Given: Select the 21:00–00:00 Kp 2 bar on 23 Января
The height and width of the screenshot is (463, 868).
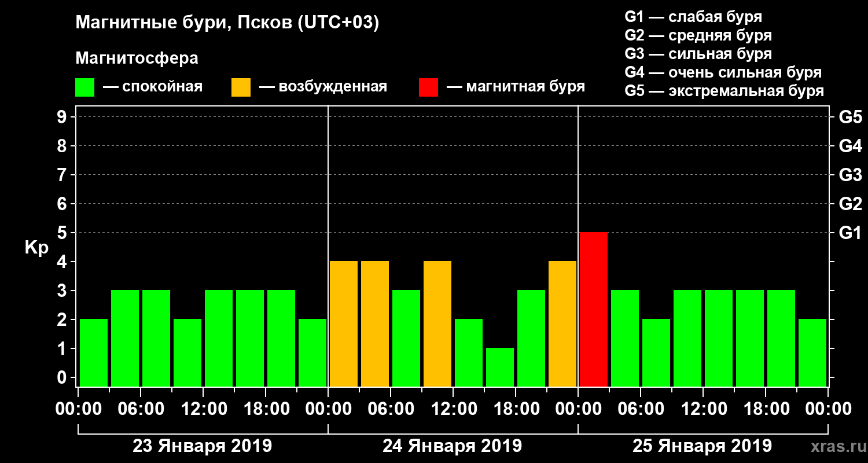Looking at the screenshot, I should click(312, 352).
